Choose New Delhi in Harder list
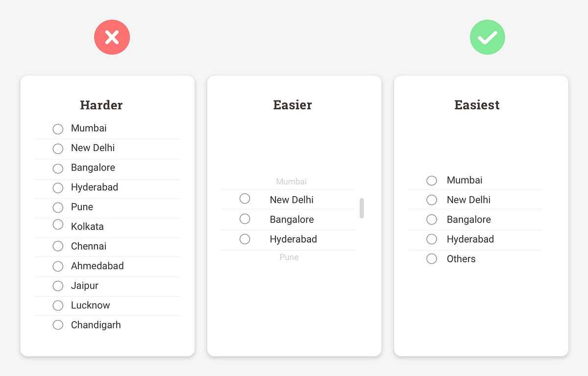 (58, 149)
